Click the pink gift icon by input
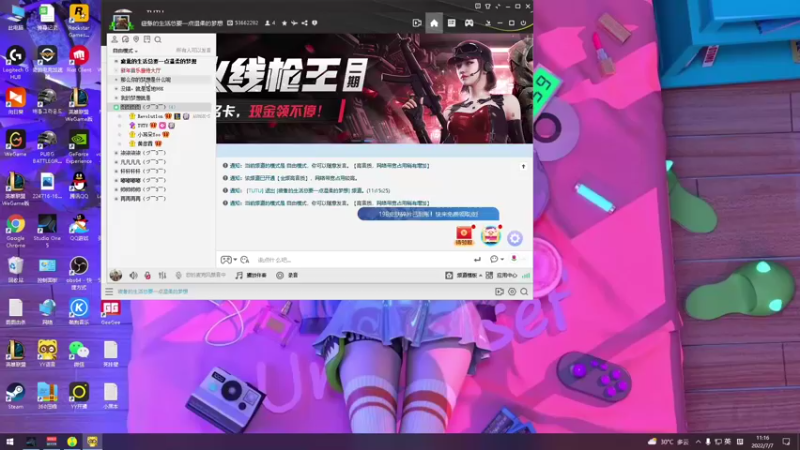Screen dimensions: 800x450 click(x=514, y=259)
